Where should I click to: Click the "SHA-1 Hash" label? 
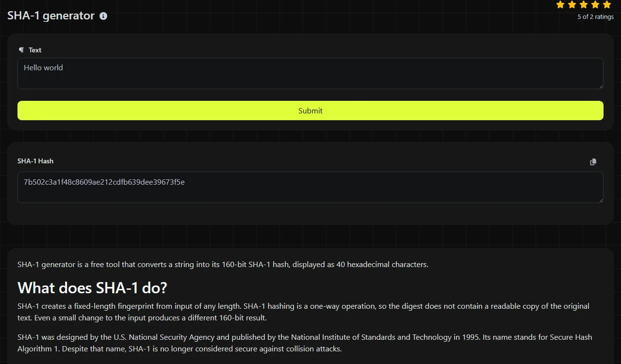pyautogui.click(x=35, y=161)
